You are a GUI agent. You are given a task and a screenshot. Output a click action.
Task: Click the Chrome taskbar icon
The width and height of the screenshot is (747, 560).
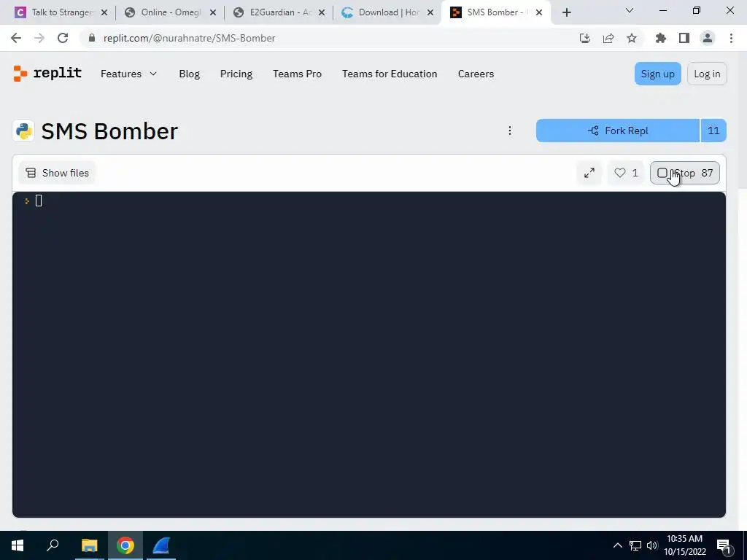click(125, 545)
